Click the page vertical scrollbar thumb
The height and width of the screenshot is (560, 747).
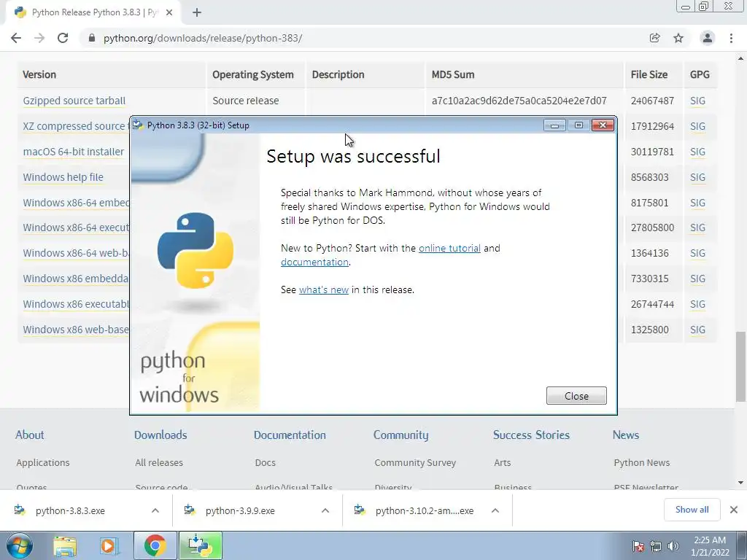pyautogui.click(x=740, y=367)
